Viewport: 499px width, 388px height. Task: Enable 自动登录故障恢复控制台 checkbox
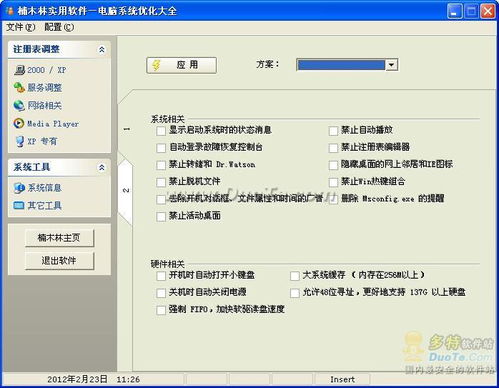pyautogui.click(x=161, y=148)
